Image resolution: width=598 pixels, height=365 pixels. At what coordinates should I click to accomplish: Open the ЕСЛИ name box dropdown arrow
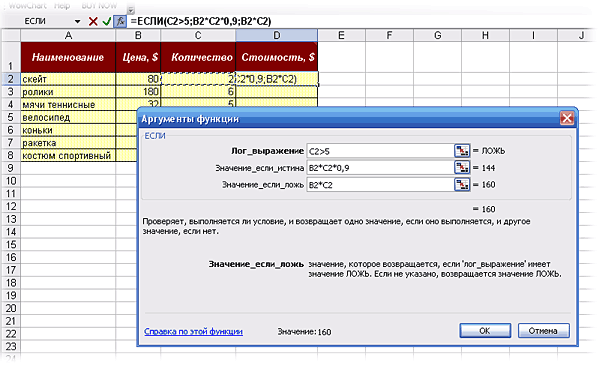click(77, 21)
